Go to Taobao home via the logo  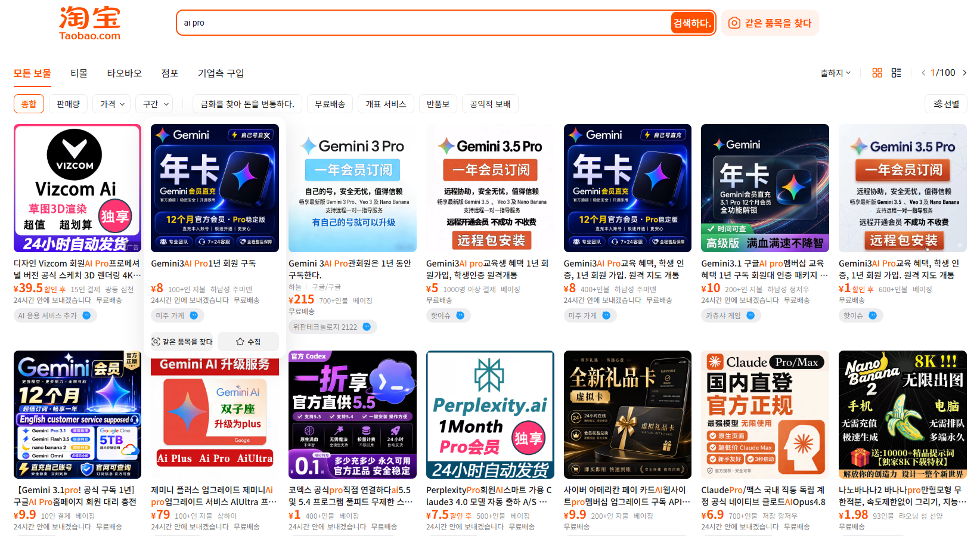[x=90, y=23]
